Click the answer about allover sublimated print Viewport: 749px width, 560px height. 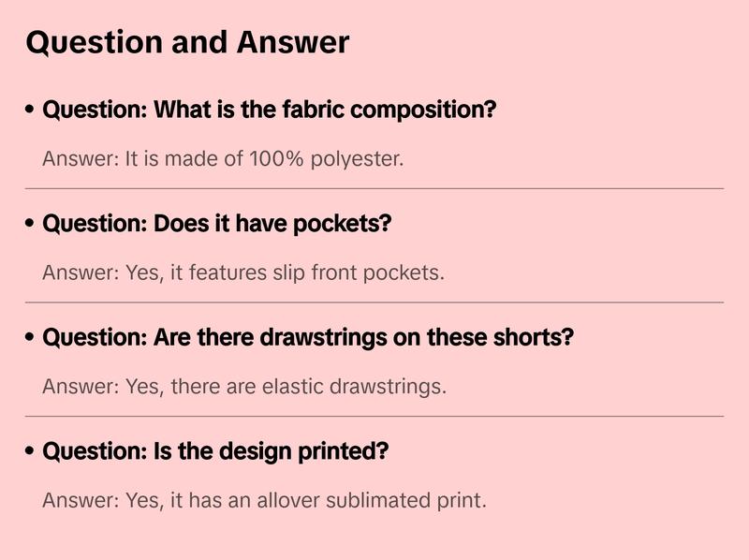pyautogui.click(x=265, y=500)
